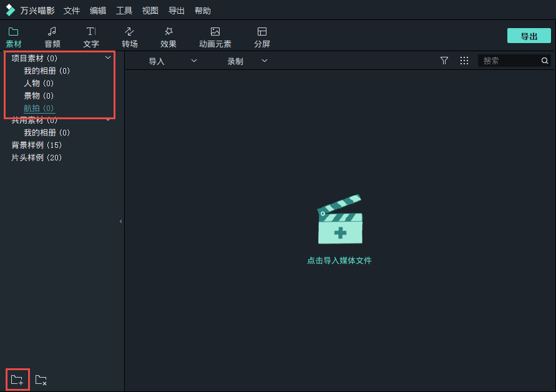The height and width of the screenshot is (392, 556).
Task: Switch view using the grid icon
Action: click(x=464, y=61)
